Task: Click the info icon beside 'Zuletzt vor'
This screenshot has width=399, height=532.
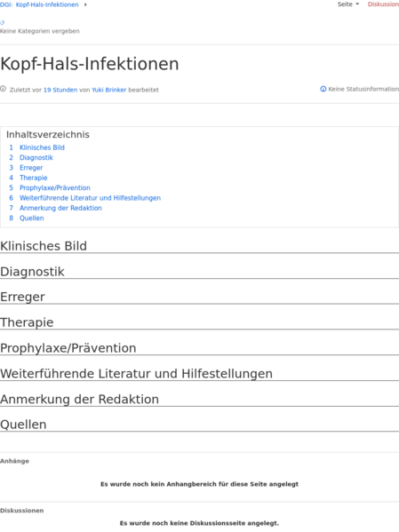Action: (x=3, y=89)
